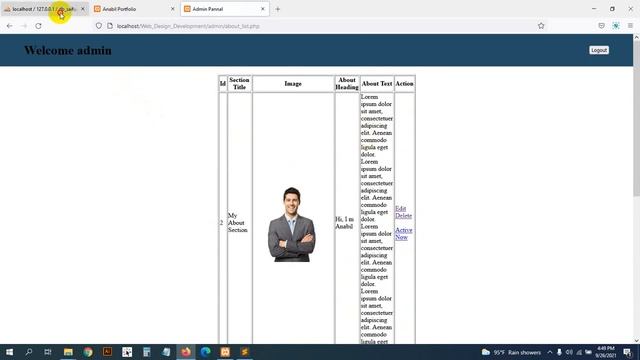640x360 pixels.
Task: Open File Explorer from the taskbar
Action: [x=68, y=352]
